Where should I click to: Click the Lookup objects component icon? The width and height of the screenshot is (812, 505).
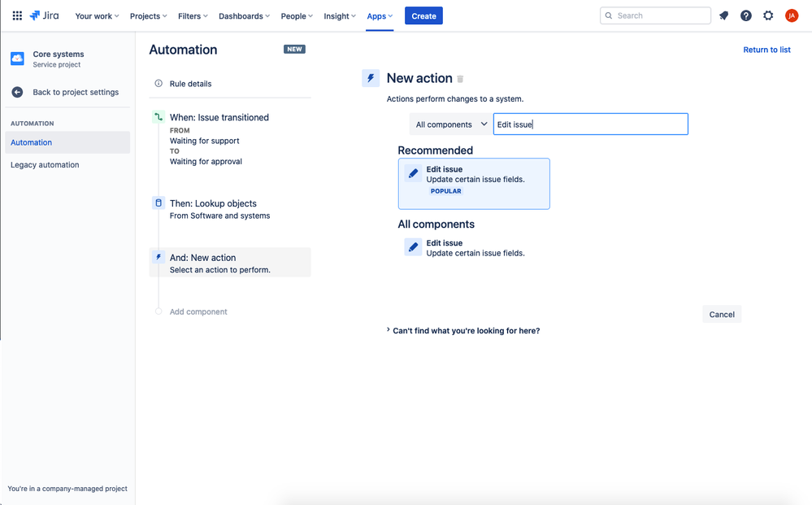click(158, 203)
